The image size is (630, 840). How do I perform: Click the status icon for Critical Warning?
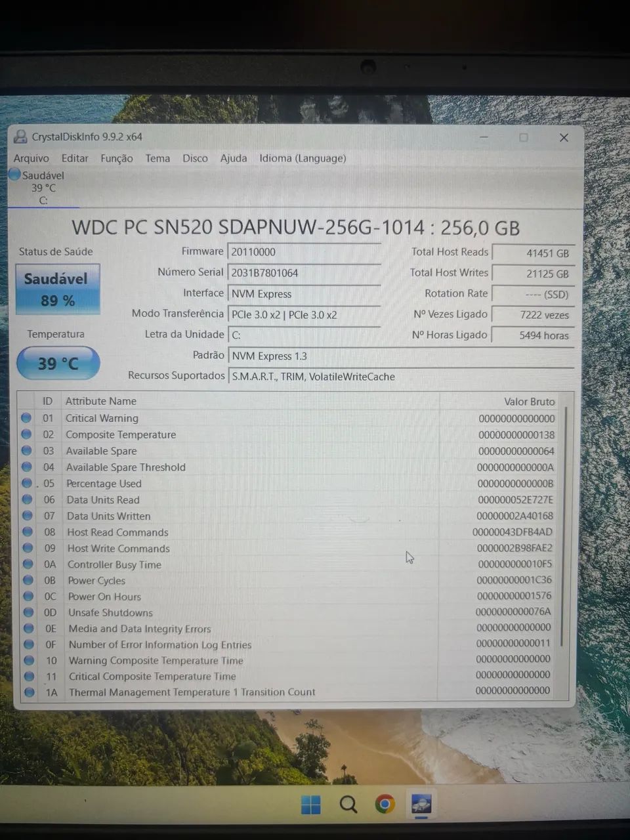26,418
